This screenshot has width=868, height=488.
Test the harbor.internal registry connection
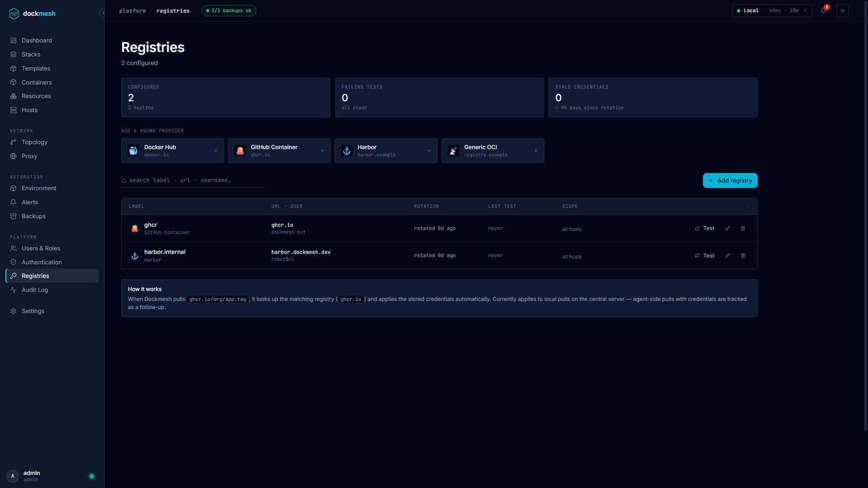tap(705, 256)
